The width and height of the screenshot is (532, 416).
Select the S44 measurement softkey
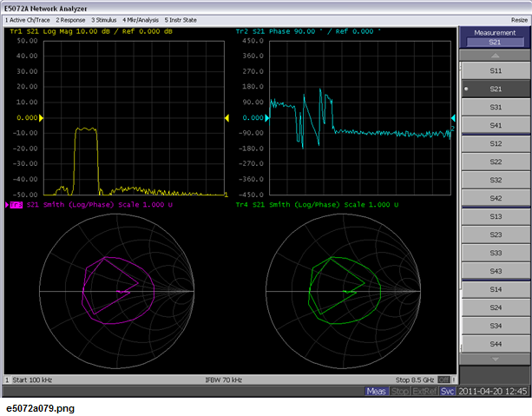496,344
